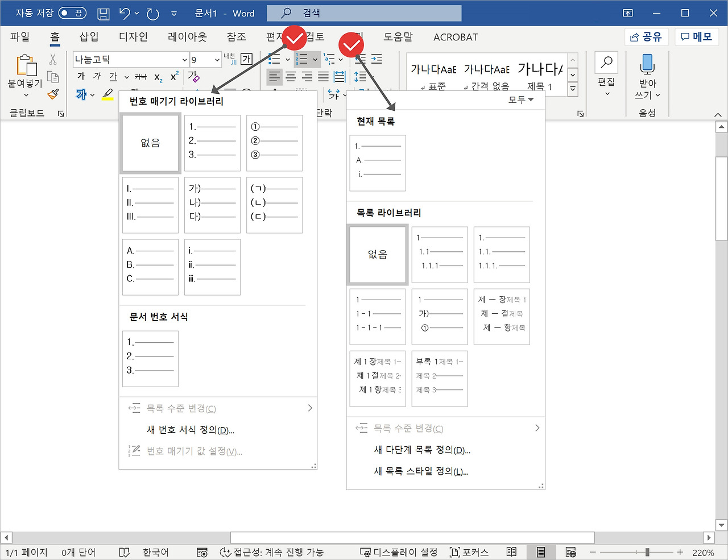Toggle the 자동 저장 (AutoSave) switch
Viewport: 728px width, 560px height.
tap(72, 13)
